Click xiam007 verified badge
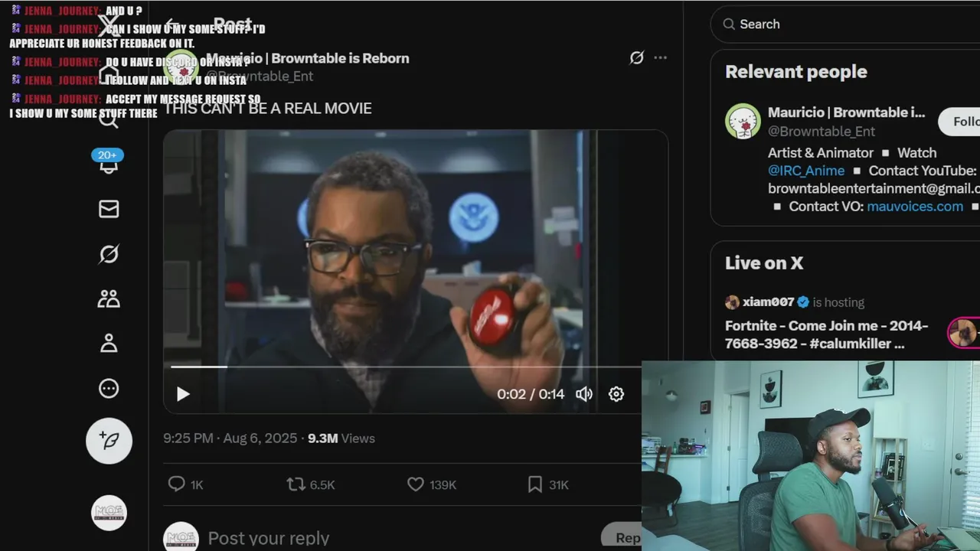The image size is (980, 551). [803, 302]
